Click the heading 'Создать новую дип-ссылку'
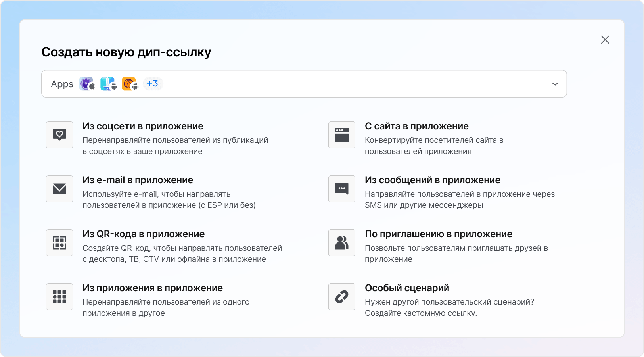644x357 pixels. tap(126, 52)
